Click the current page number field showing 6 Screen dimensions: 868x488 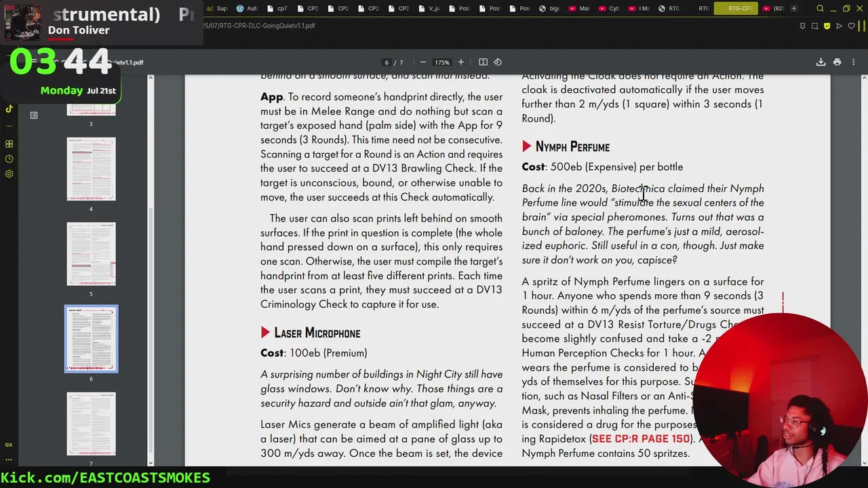pos(387,62)
